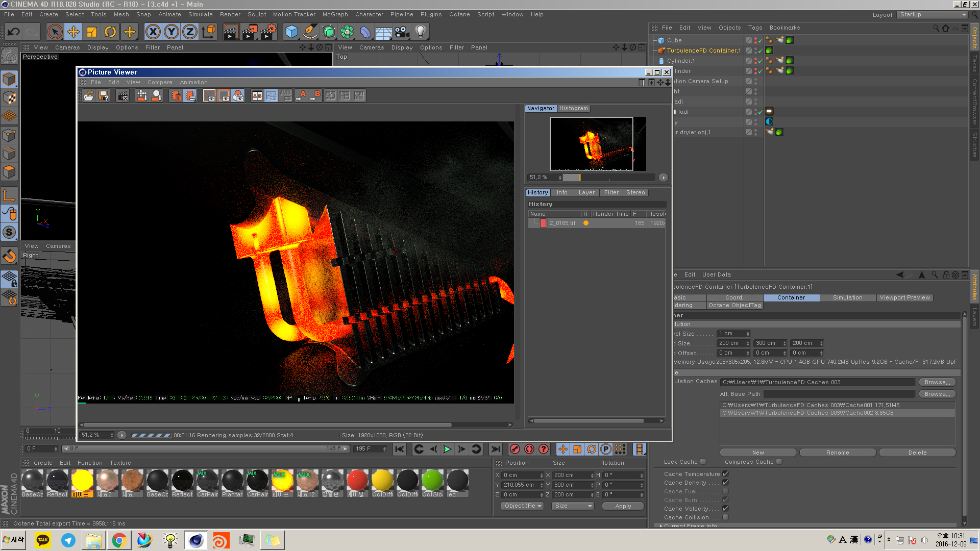Open Object (Rel) coordinate dropdown

pyautogui.click(x=523, y=506)
